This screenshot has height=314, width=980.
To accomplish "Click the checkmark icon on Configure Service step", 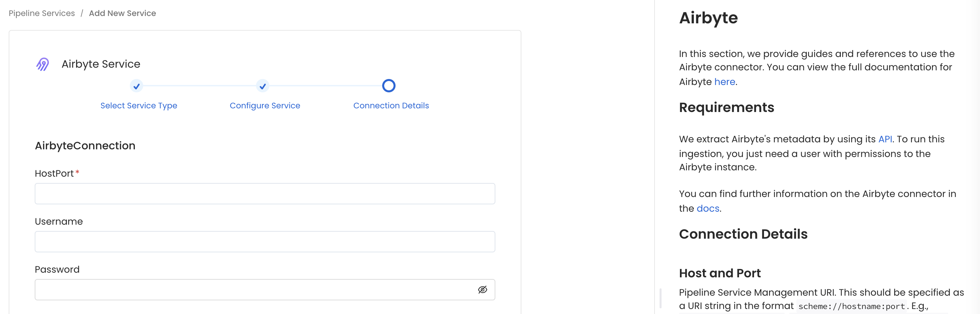I will pyautogui.click(x=262, y=86).
